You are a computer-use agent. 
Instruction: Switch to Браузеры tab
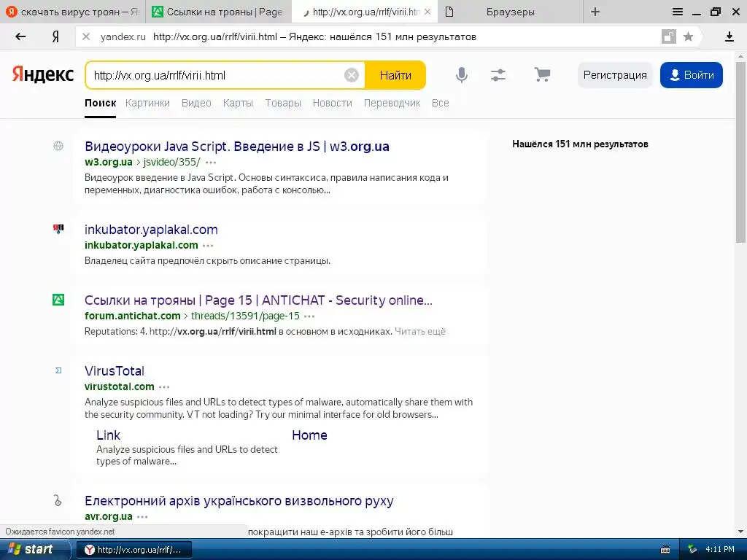(x=510, y=12)
